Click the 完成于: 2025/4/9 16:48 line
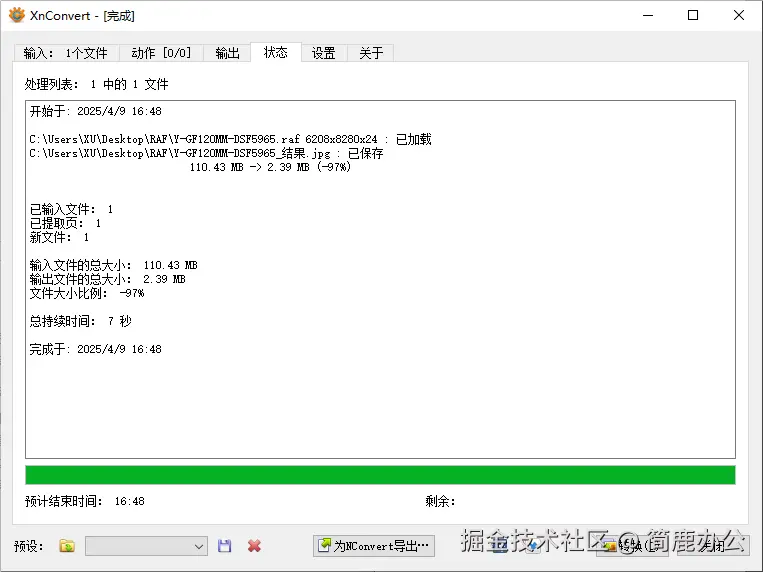763x572 pixels. 95,349
